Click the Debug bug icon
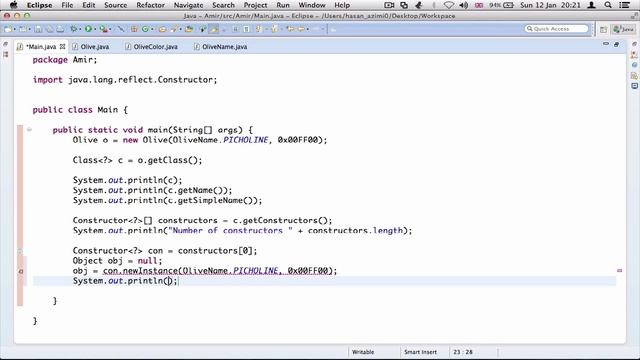 pos(73,29)
